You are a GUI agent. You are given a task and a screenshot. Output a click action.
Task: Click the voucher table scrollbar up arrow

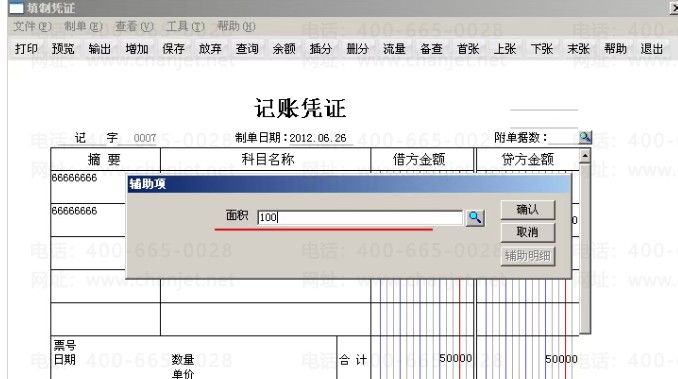(585, 156)
